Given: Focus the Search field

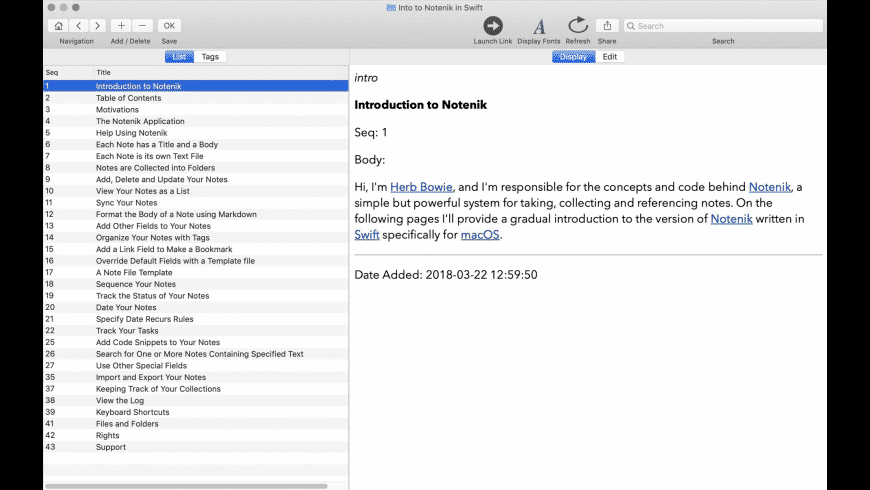Looking at the screenshot, I should click(x=723, y=26).
